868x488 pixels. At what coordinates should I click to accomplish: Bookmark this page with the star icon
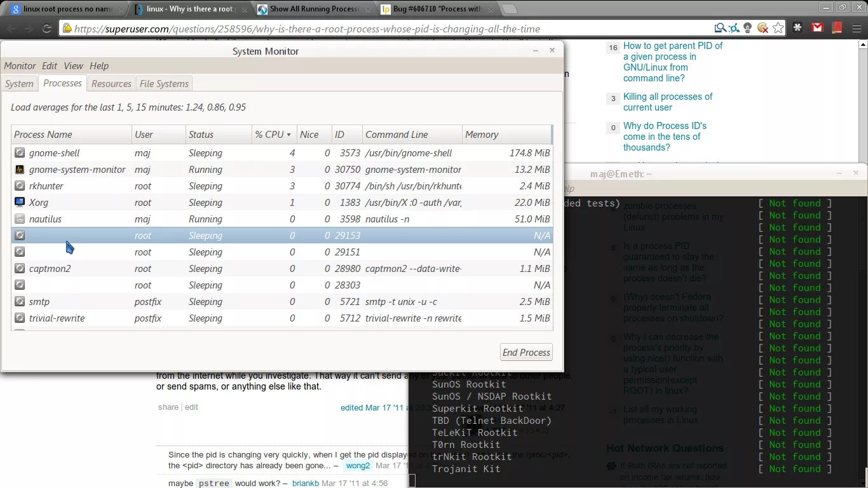pyautogui.click(x=778, y=28)
